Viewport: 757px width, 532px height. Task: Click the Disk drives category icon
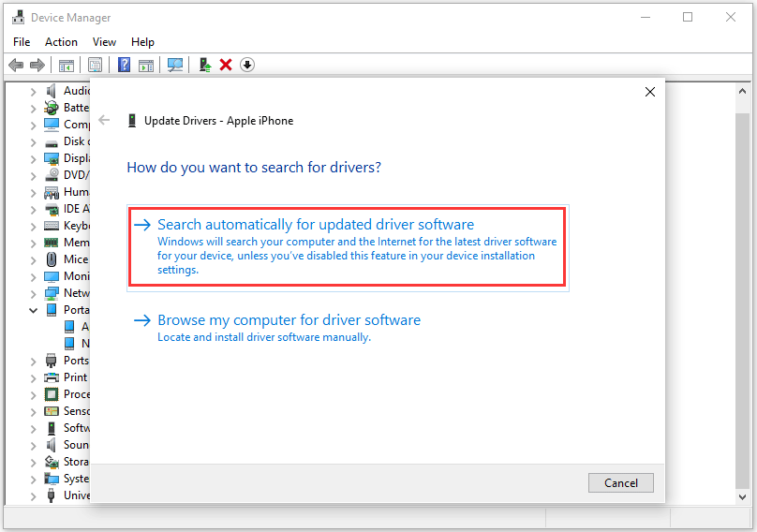52,143
